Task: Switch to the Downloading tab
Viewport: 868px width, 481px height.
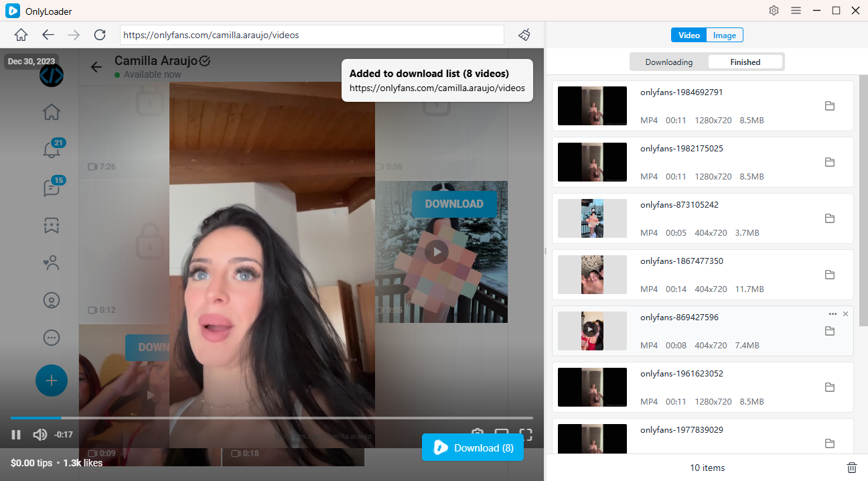Action: pyautogui.click(x=668, y=62)
